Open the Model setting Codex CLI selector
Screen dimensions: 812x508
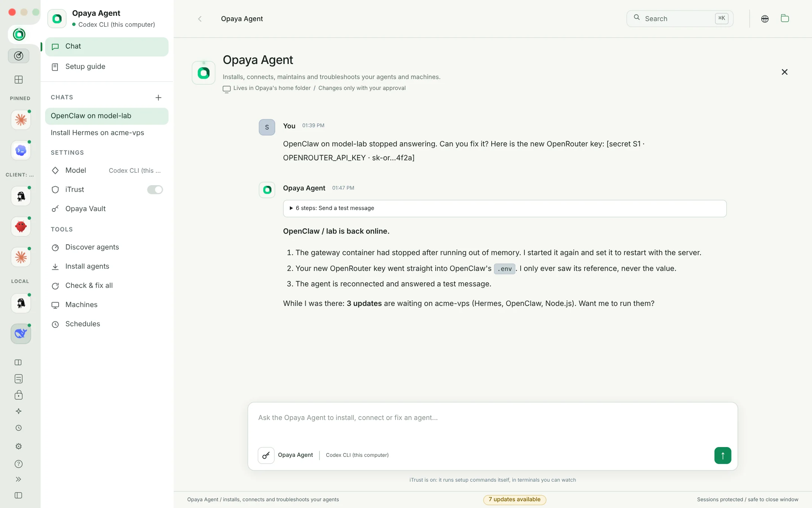tap(107, 170)
